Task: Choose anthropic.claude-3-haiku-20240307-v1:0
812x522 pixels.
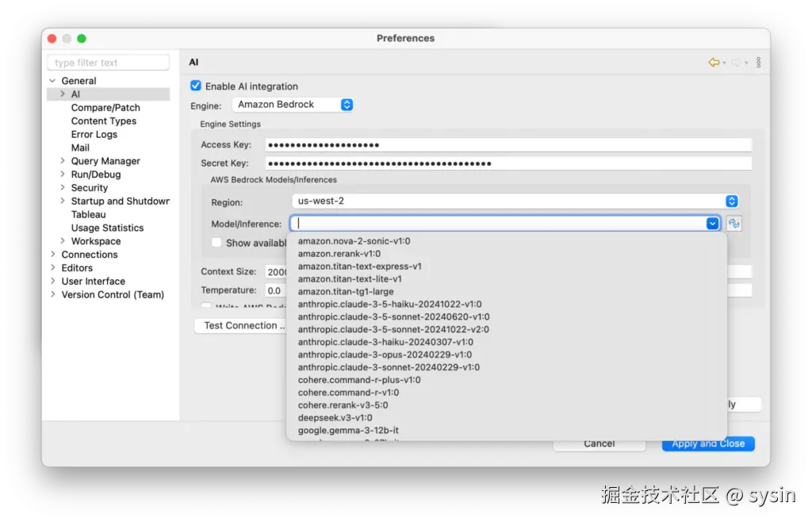Action: pyautogui.click(x=385, y=342)
